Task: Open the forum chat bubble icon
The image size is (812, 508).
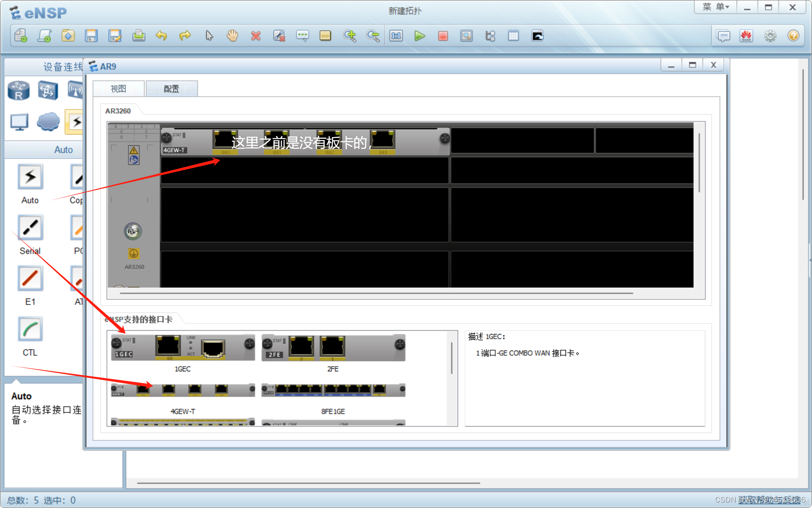Action: point(724,36)
